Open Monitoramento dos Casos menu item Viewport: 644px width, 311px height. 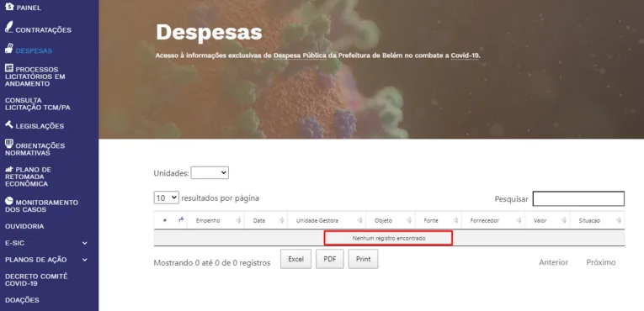41,206
